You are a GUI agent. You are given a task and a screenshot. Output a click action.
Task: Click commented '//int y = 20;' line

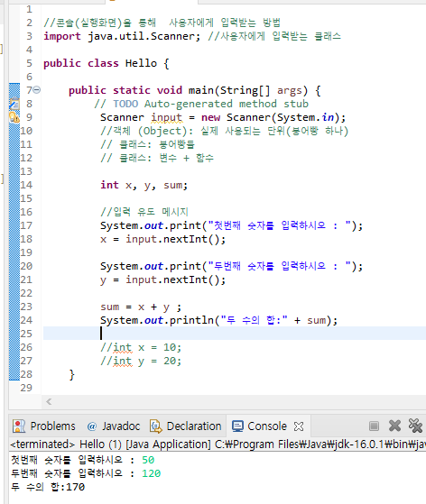point(141,361)
